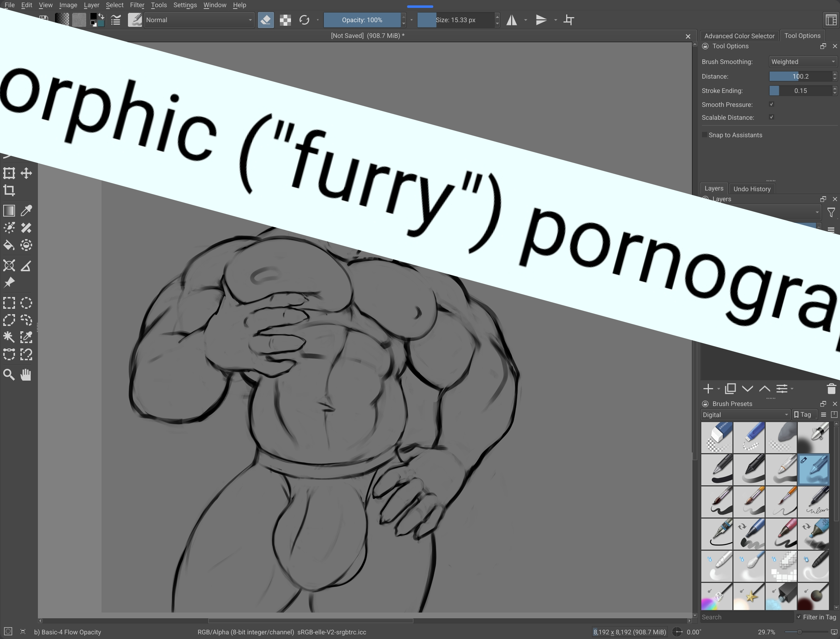Screen dimensions: 840x639
Task: Select the Crop tool
Action: pos(9,190)
